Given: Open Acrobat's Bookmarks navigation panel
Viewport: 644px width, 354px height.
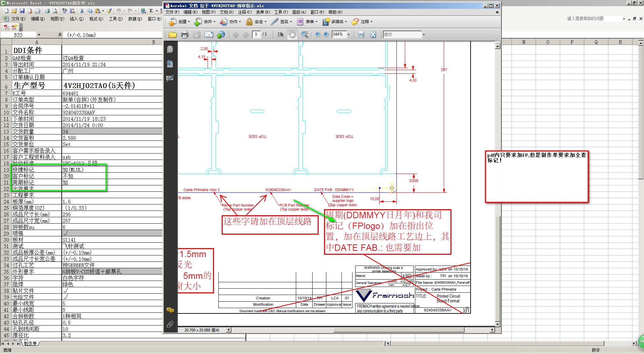Looking at the screenshot, I should point(170,64).
